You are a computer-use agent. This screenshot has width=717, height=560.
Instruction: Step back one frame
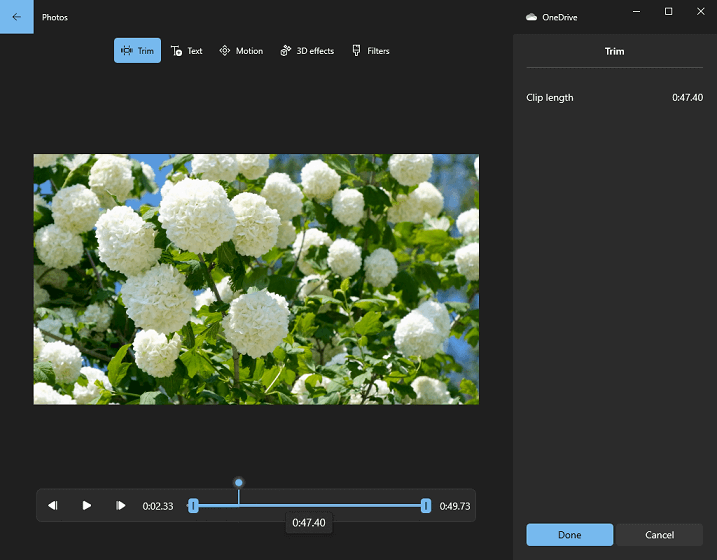pos(53,505)
